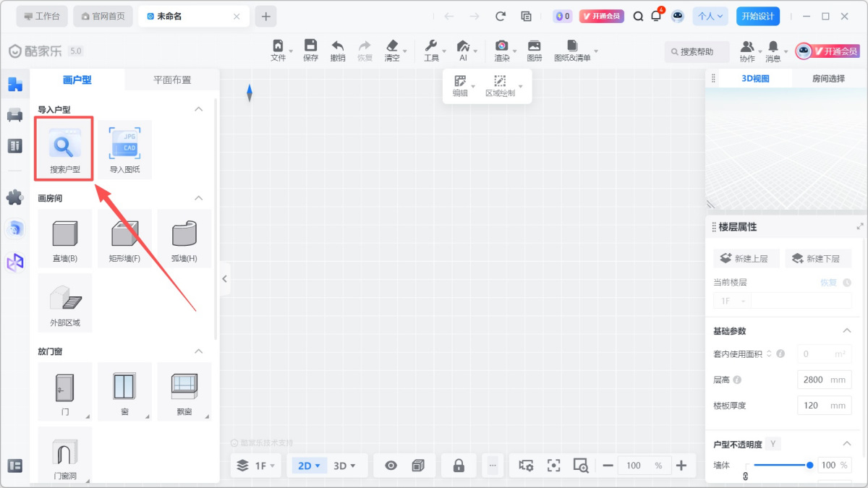
Task: Click the Import drawing (导入图纸) icon
Action: coord(124,150)
